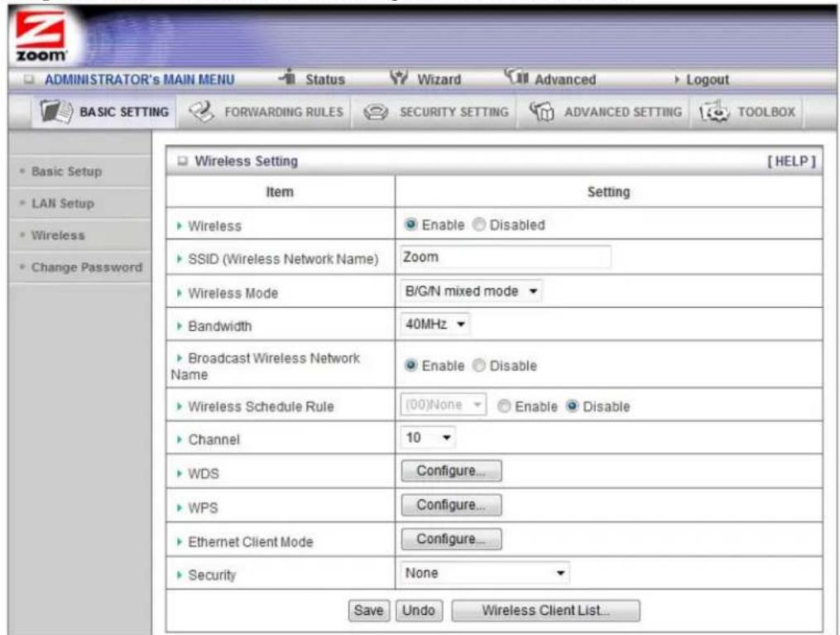Viewport: 840px width, 635px height.
Task: Click the Advanced Setting icon
Action: click(541, 112)
